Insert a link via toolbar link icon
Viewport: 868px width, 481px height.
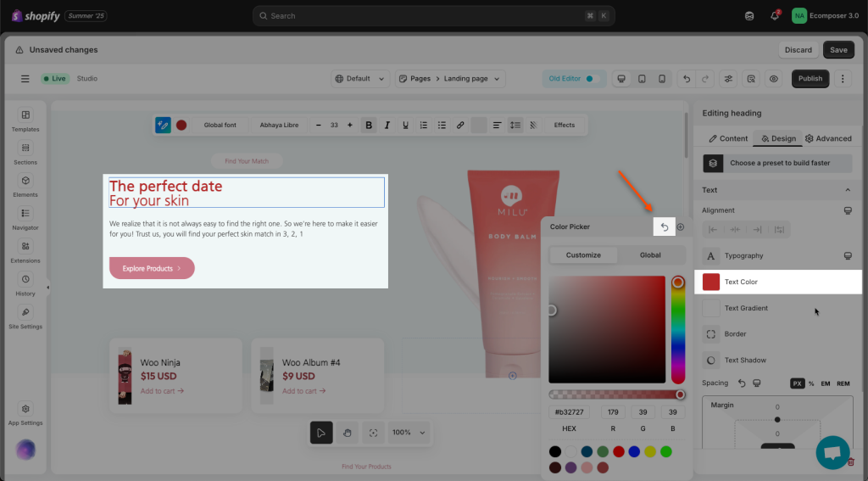coord(460,126)
